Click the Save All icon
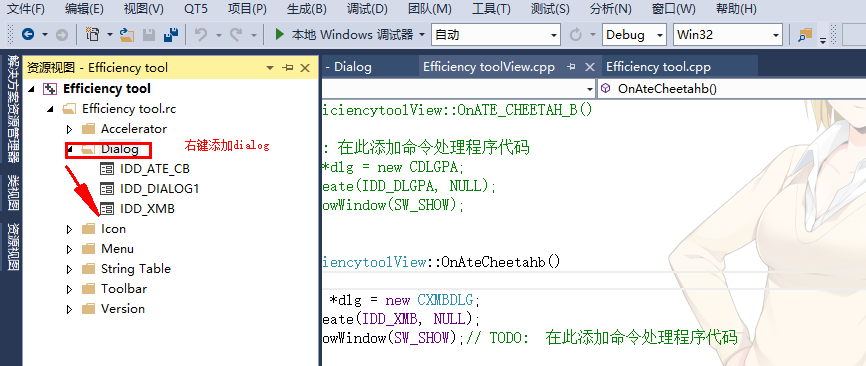 [x=171, y=35]
